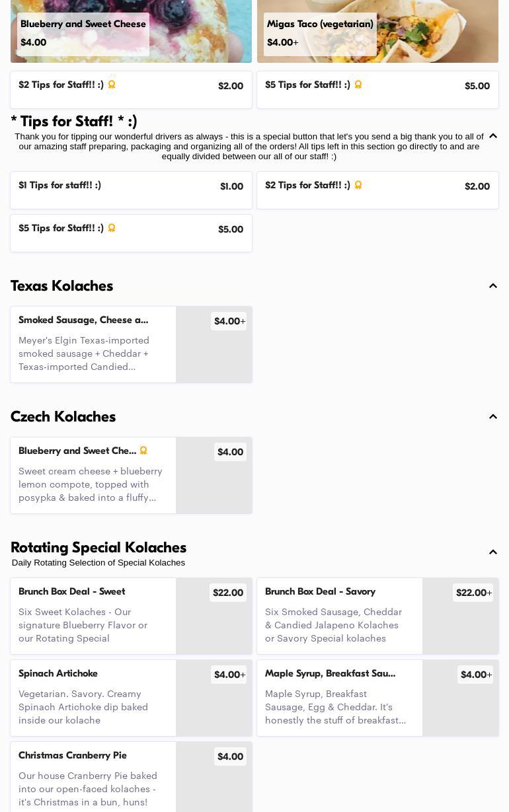This screenshot has height=812, width=509.
Task: Open Blueberry and Sweet Cheese photo card
Action: (x=131, y=31)
